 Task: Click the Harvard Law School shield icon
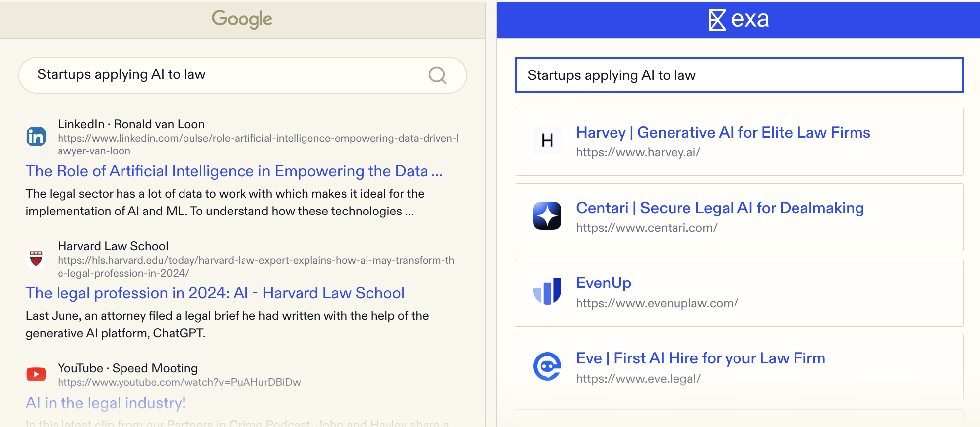36,258
